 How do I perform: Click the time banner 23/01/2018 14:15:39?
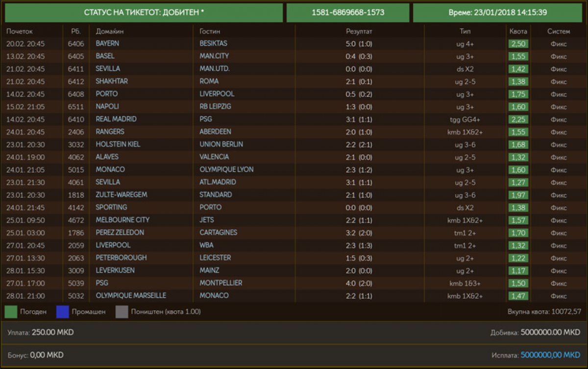coord(498,13)
